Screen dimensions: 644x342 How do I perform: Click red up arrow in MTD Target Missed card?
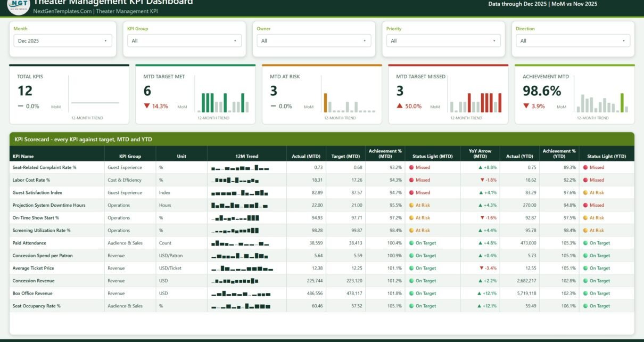400,106
